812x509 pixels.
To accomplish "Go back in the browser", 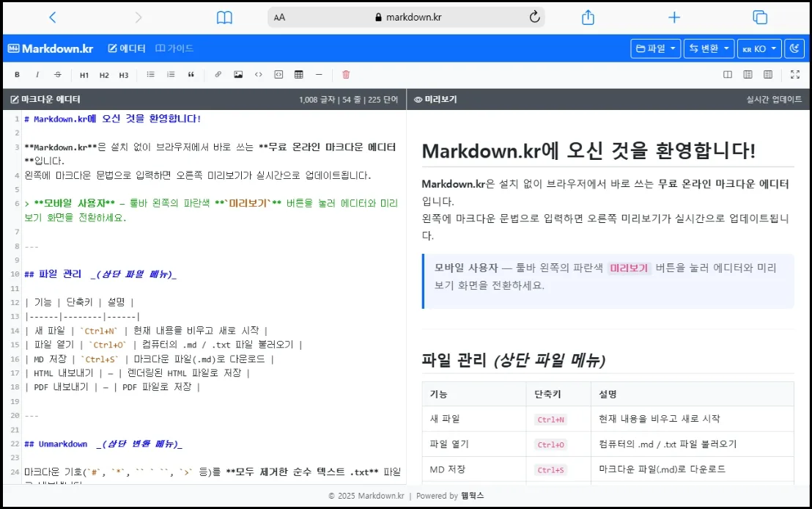I will (52, 18).
